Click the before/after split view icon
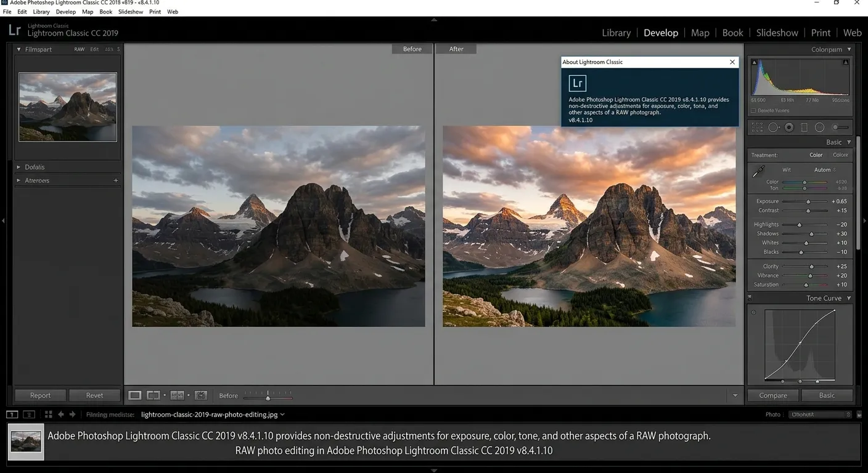Viewport: 868px width, 473px height. (x=177, y=395)
